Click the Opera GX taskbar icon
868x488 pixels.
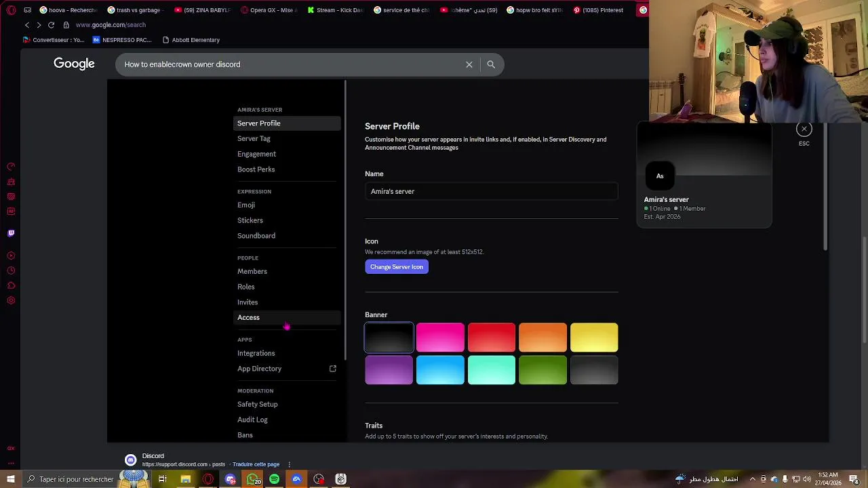(208, 479)
